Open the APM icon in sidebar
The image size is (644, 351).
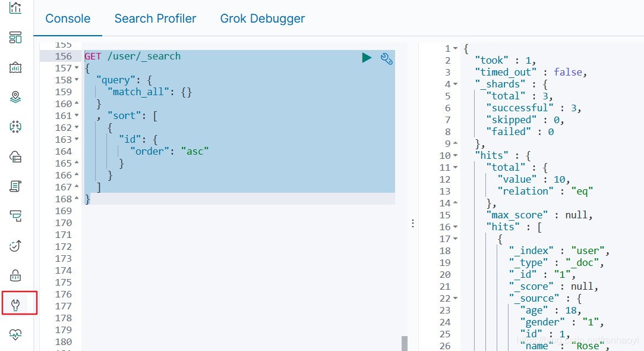[x=15, y=215]
